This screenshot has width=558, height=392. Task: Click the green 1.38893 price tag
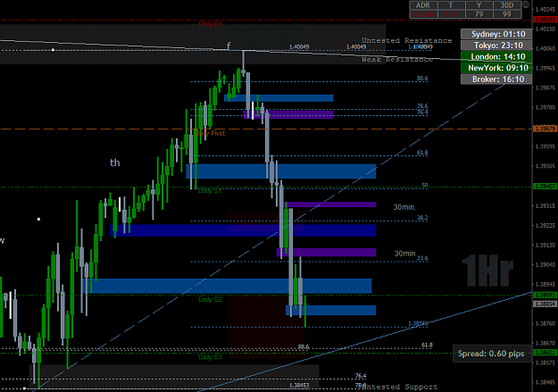546,295
